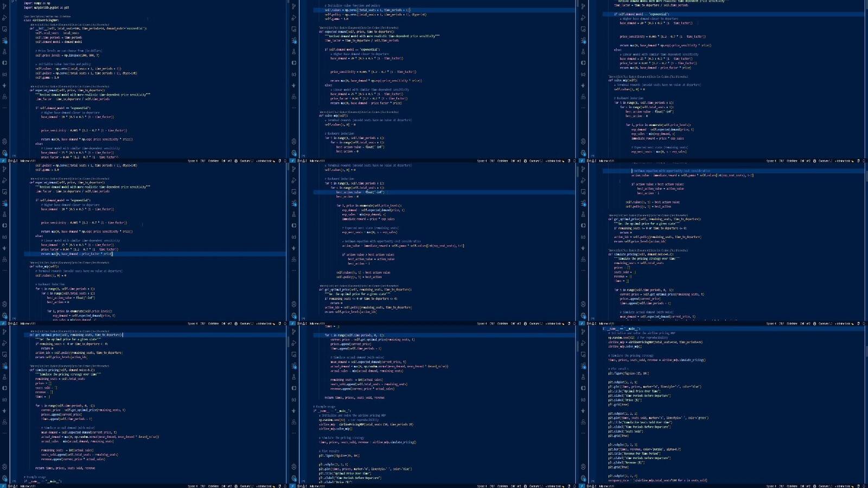Click curly braces icon in bottom-right pane sidebar

click(x=583, y=400)
